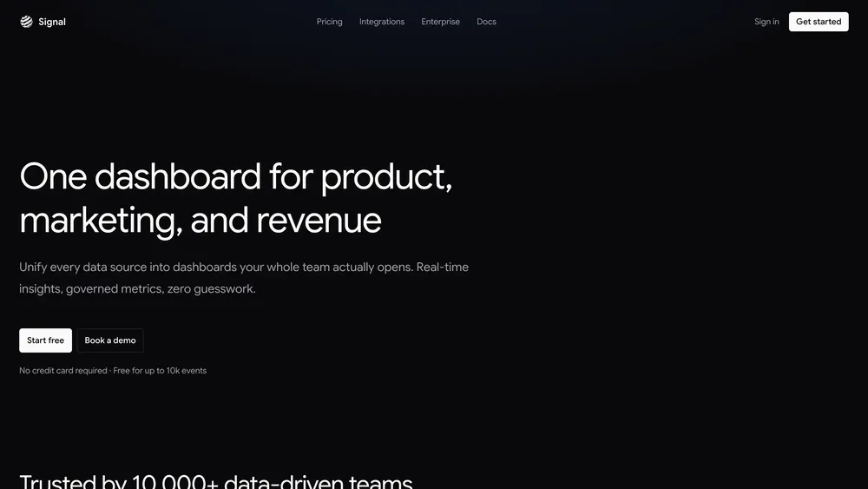Click the headline line 'One dashboard for product,'

[235, 176]
